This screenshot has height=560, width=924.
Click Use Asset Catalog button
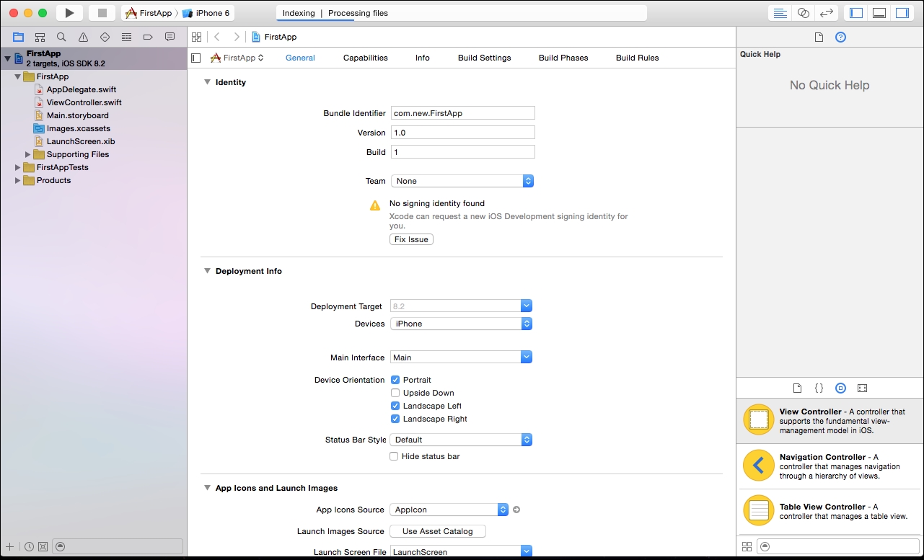[437, 531]
